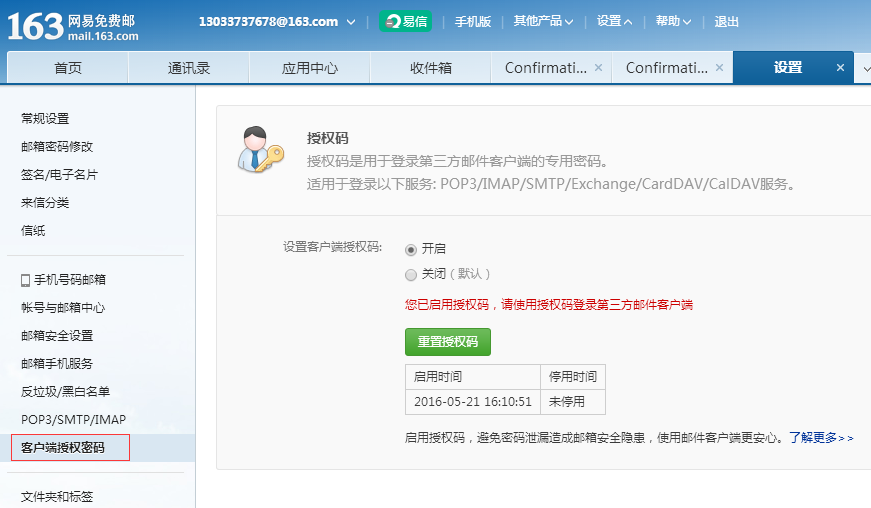Click the 手机版 link

473,22
